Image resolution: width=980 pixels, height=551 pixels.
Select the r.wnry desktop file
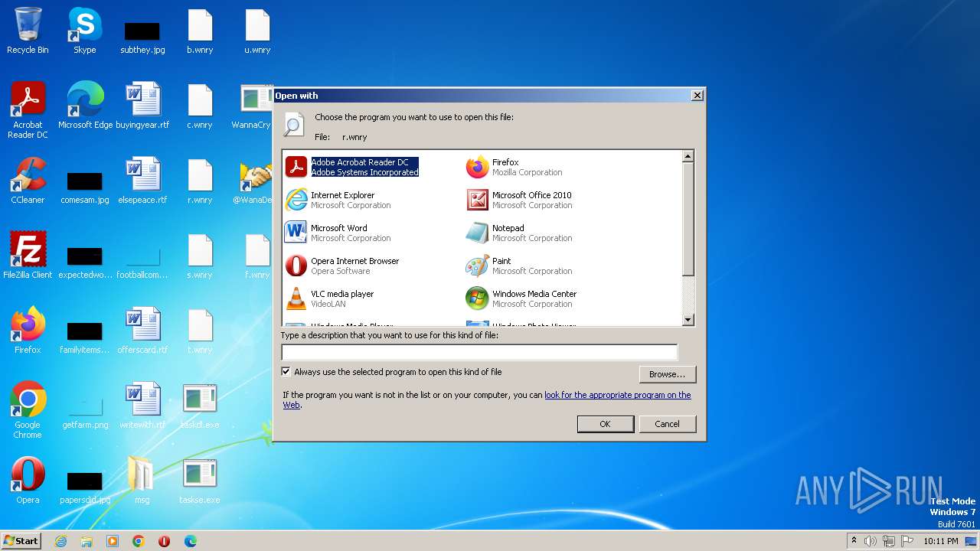(x=200, y=181)
